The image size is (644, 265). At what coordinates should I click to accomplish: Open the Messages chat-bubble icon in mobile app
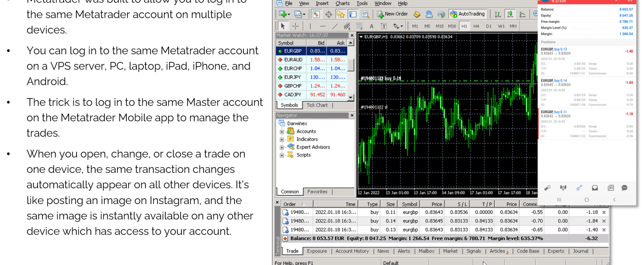[624, 188]
